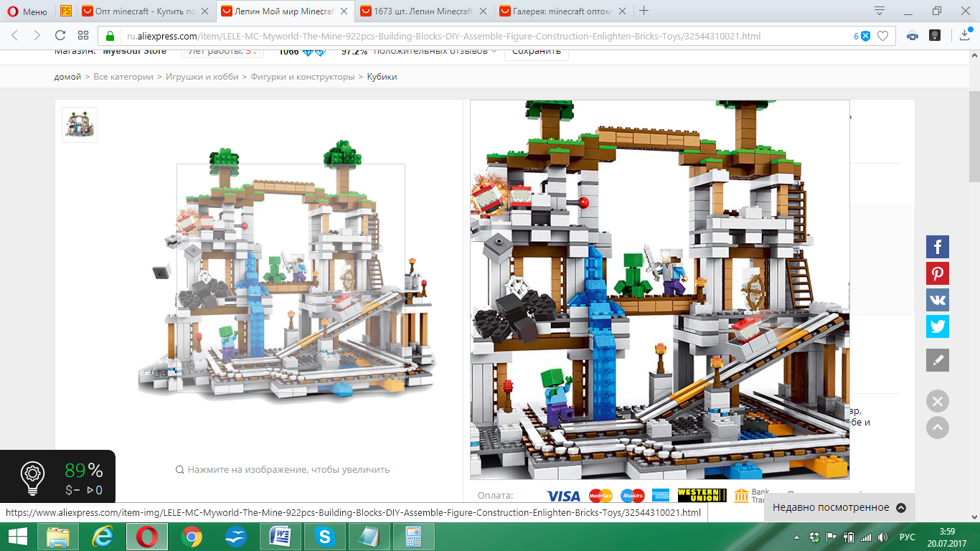980x551 pixels.
Task: Open the Action Center flag icon
Action: pos(831,537)
